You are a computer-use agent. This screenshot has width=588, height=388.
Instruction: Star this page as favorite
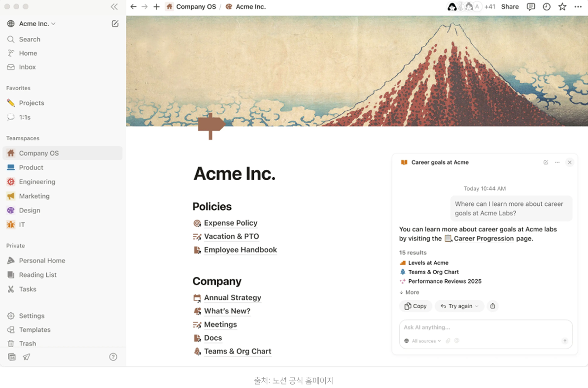tap(562, 7)
